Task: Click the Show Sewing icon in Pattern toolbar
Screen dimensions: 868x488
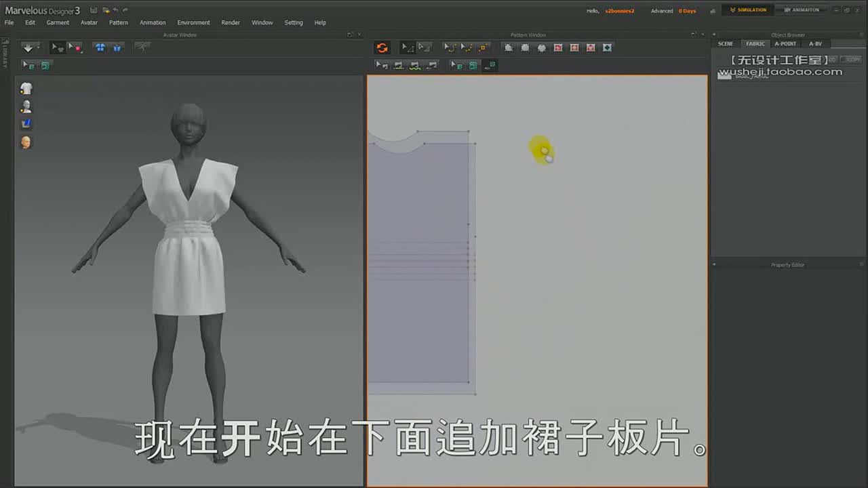Action: pyautogui.click(x=432, y=65)
